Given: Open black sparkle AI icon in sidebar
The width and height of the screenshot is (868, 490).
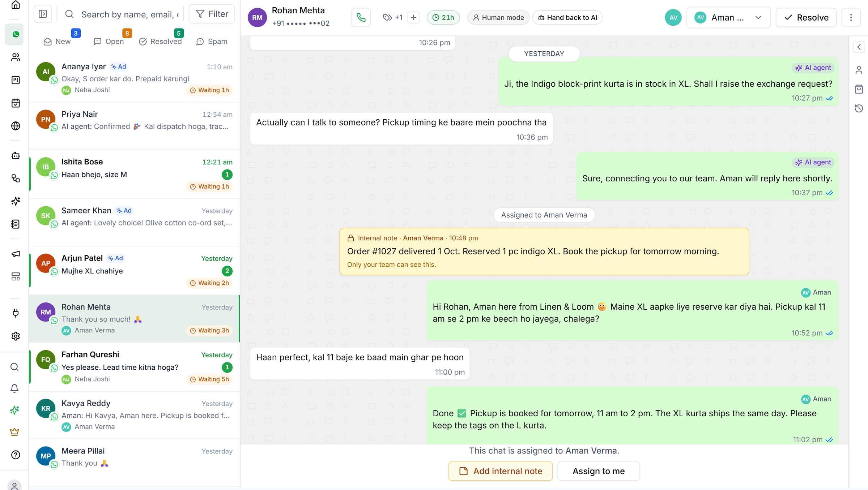Looking at the screenshot, I should [16, 201].
